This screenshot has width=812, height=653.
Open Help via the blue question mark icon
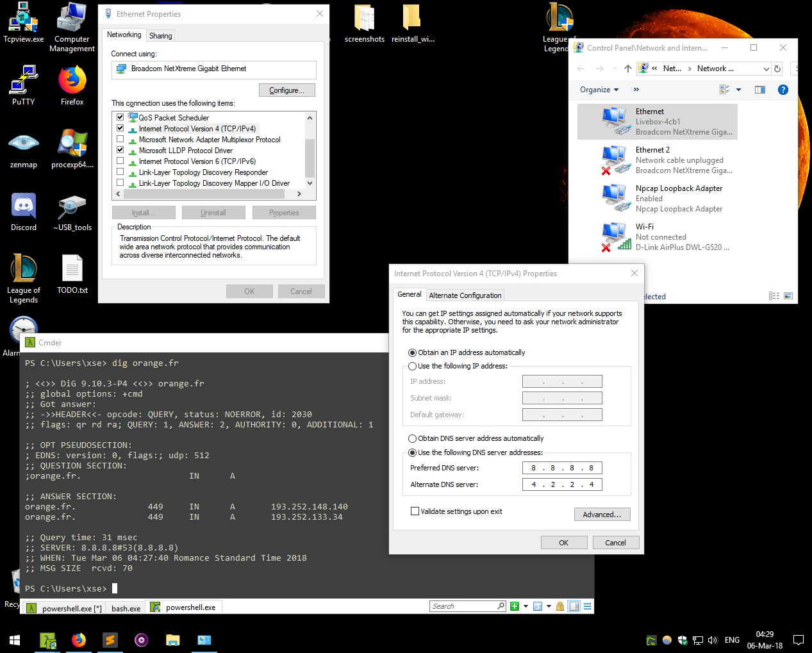pos(783,90)
